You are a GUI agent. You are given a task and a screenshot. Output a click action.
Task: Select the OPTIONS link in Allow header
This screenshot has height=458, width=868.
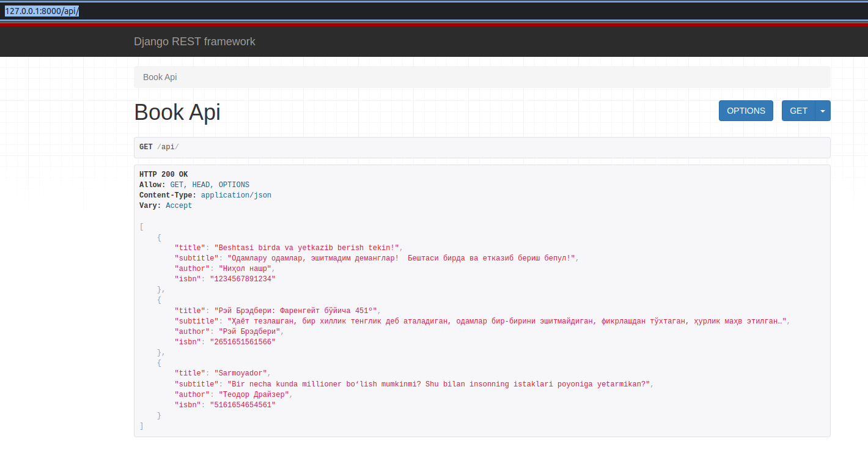234,184
